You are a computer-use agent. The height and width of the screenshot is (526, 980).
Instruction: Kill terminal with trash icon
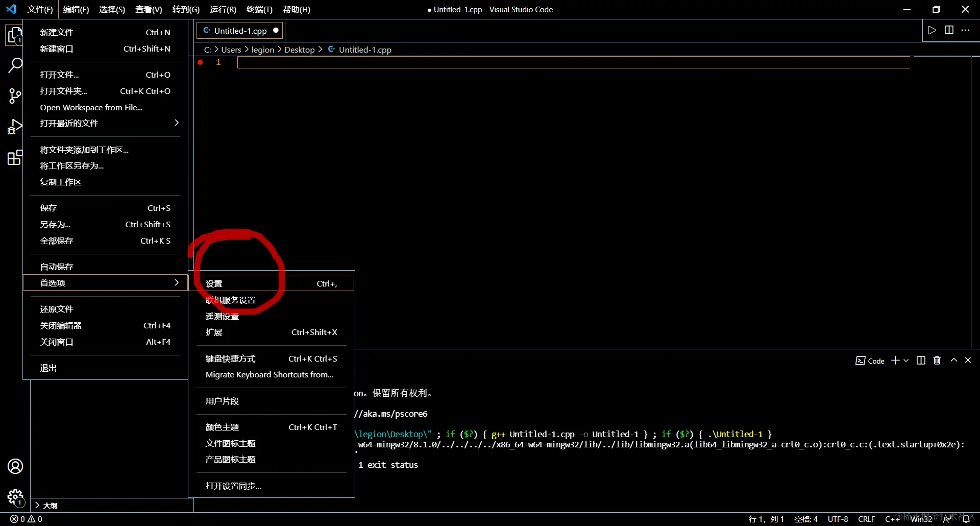(937, 361)
